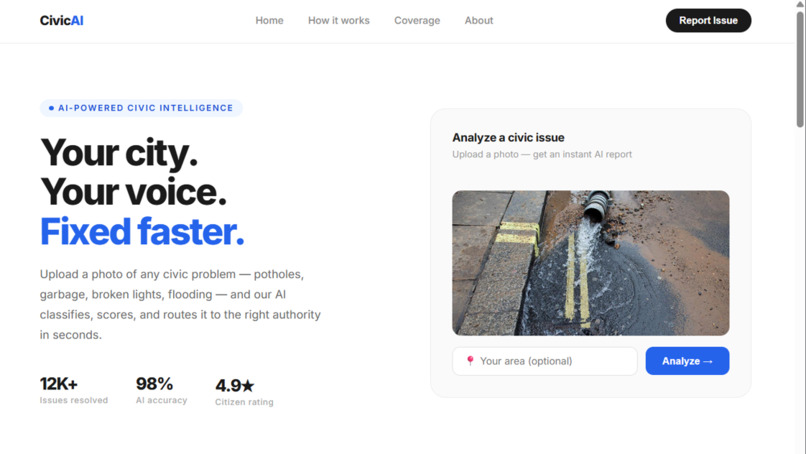The width and height of the screenshot is (806, 454).
Task: Click the 4.9 star citizen rating
Action: [x=244, y=392]
